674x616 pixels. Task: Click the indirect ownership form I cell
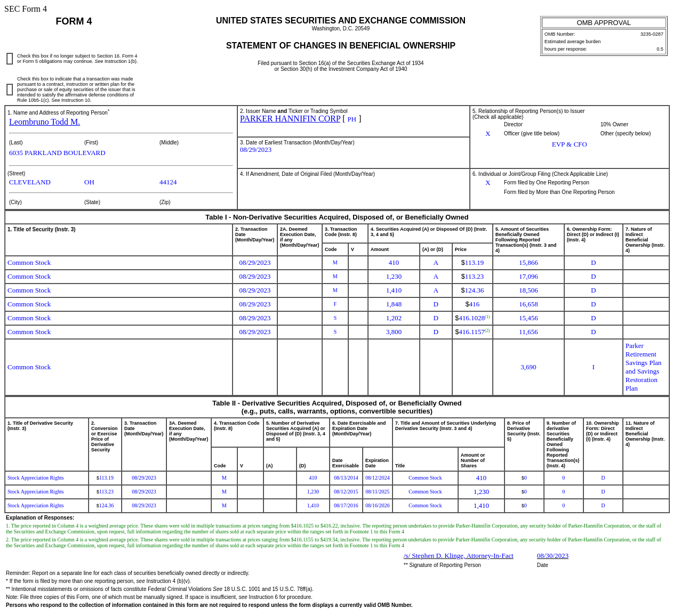[x=593, y=367]
